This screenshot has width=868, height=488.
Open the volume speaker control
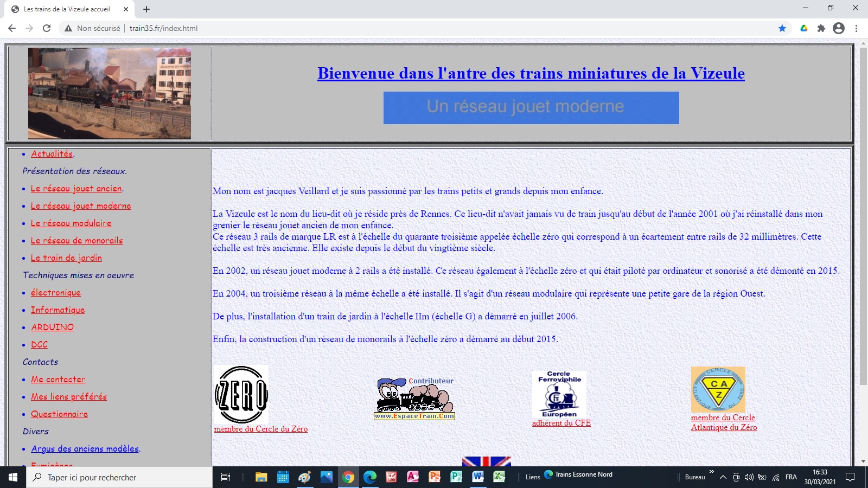(x=749, y=477)
